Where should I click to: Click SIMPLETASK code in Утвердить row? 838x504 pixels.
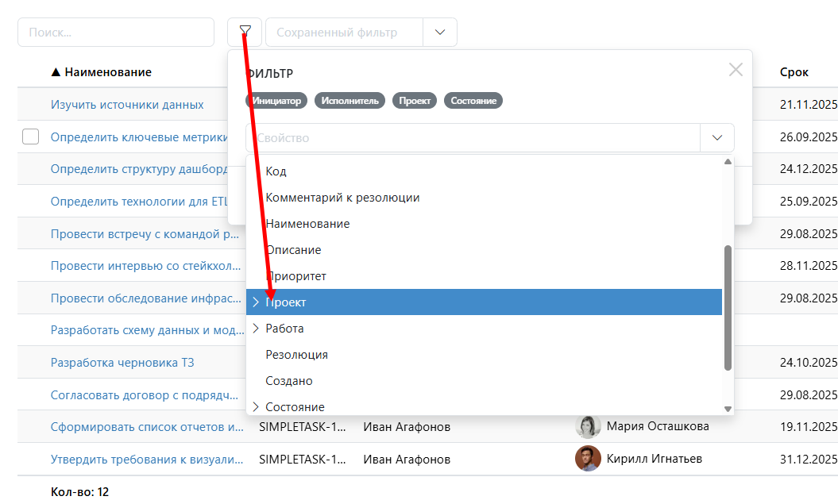click(303, 460)
